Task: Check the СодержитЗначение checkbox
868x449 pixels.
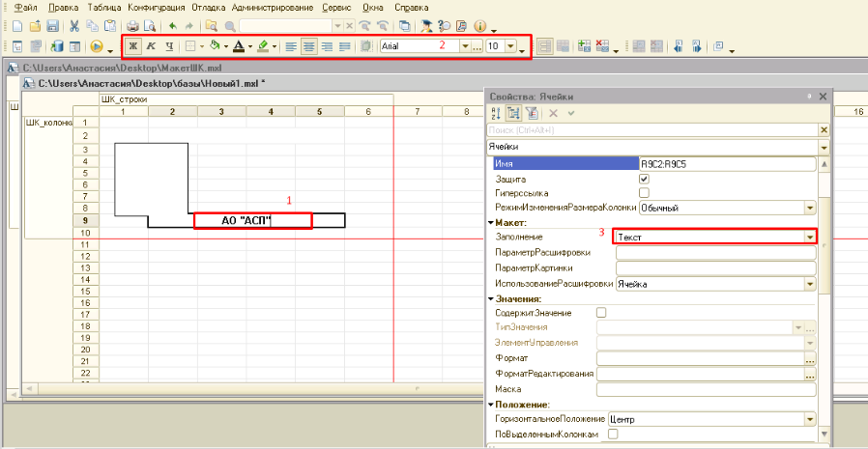Action: [x=601, y=313]
